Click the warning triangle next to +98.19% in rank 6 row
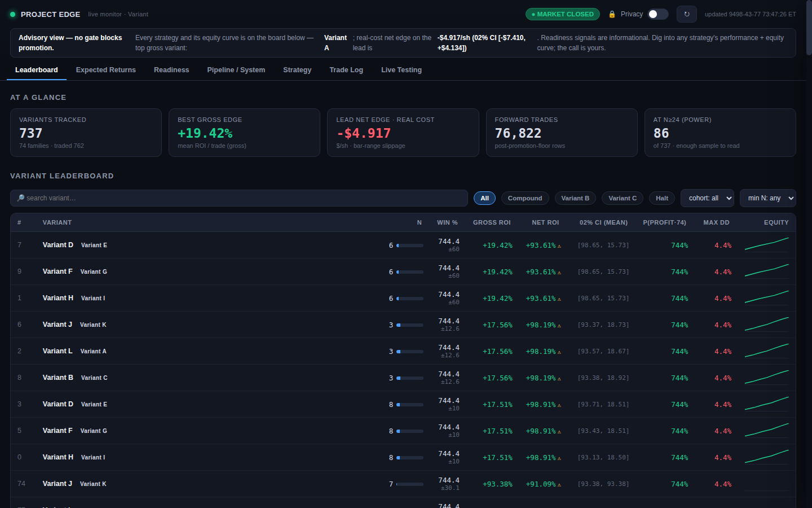This screenshot has height=508, width=812. pyautogui.click(x=559, y=326)
